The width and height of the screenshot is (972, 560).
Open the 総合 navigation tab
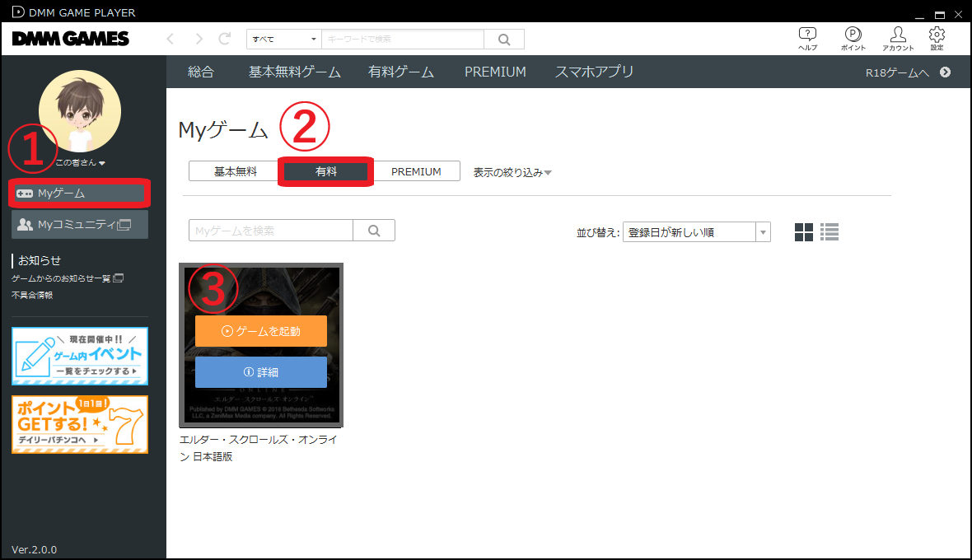[x=201, y=72]
